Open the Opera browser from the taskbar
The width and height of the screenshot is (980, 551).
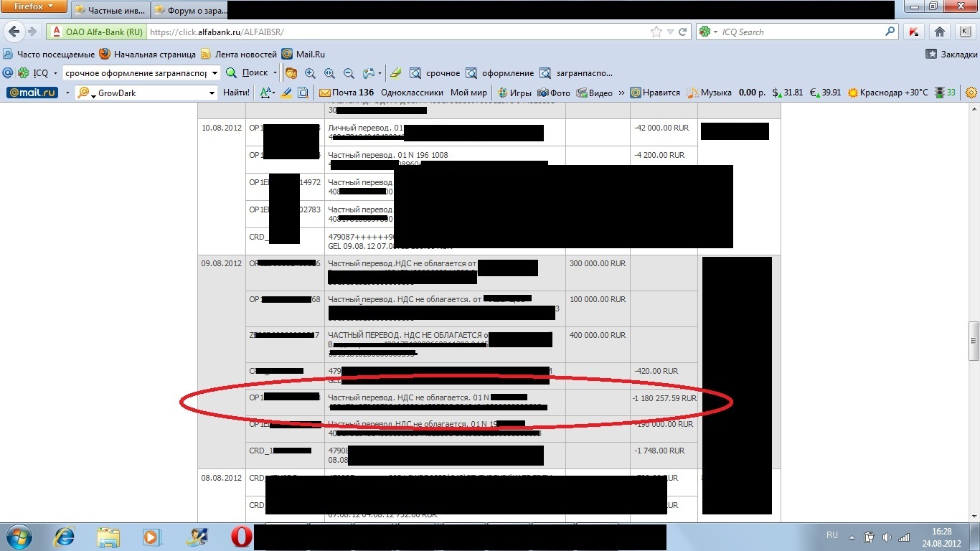pos(241,537)
